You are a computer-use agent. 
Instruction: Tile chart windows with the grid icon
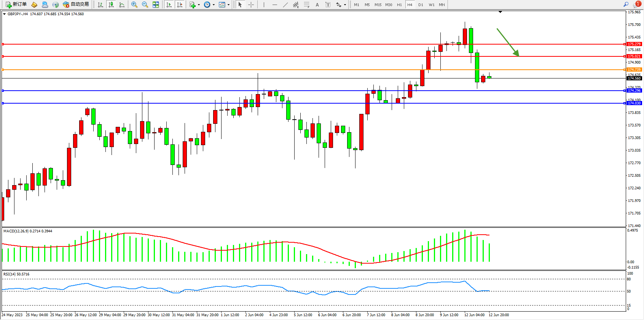[156, 5]
